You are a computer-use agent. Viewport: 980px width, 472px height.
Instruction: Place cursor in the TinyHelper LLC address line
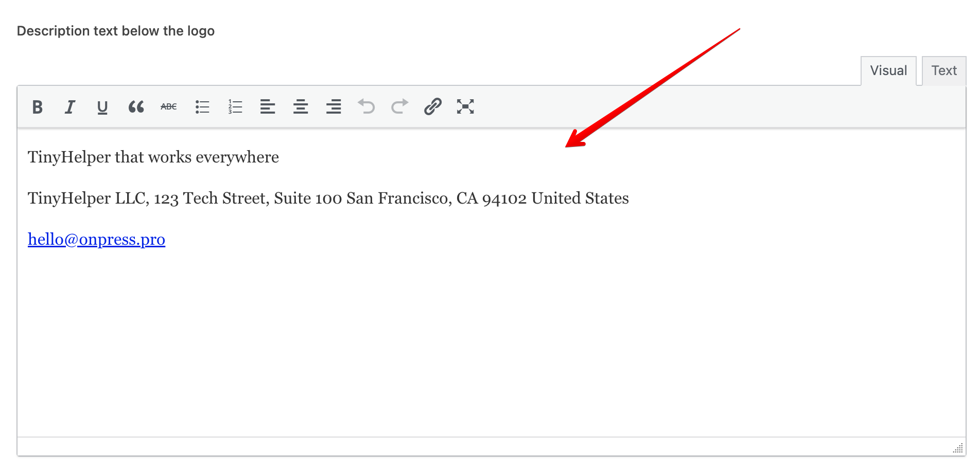point(328,198)
